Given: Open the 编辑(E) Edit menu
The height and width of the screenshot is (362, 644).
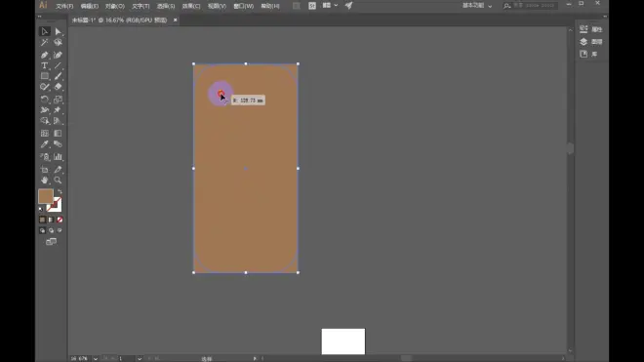Looking at the screenshot, I should 90,6.
